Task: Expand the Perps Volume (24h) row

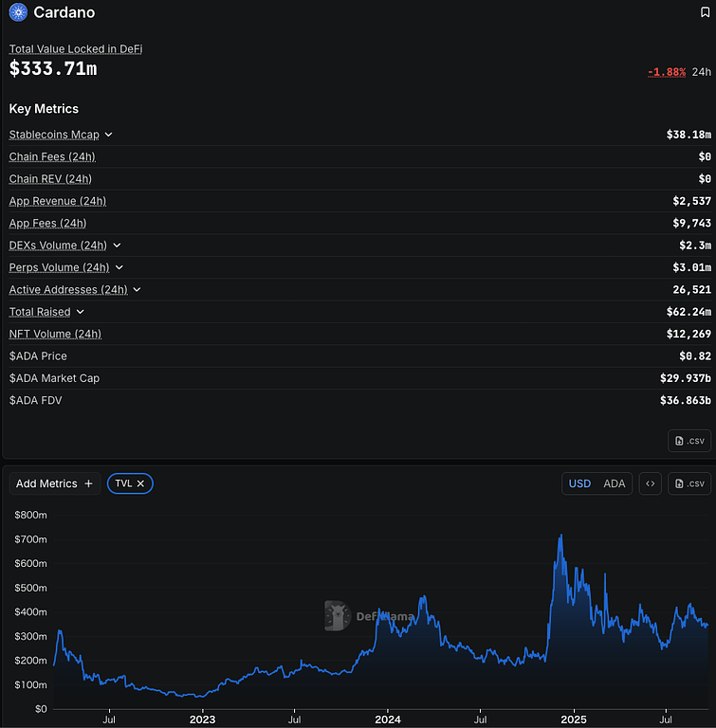Action: [x=119, y=268]
